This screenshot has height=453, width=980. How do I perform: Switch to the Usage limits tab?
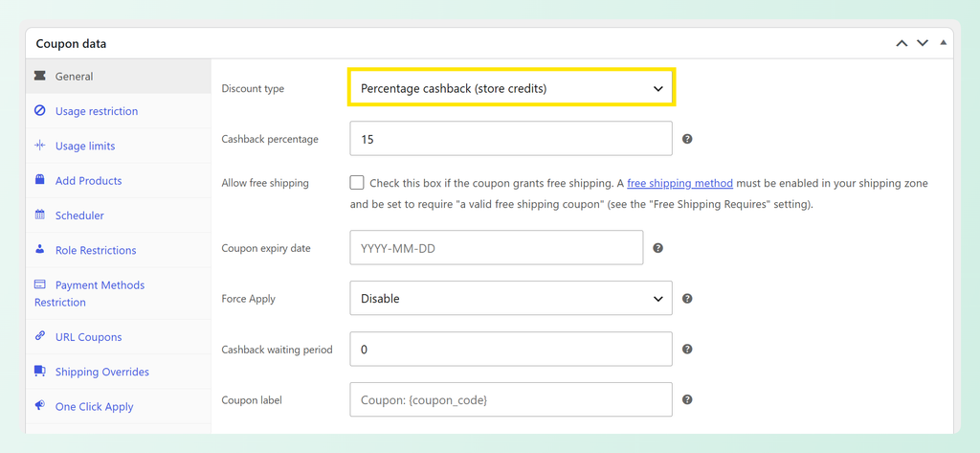118,146
